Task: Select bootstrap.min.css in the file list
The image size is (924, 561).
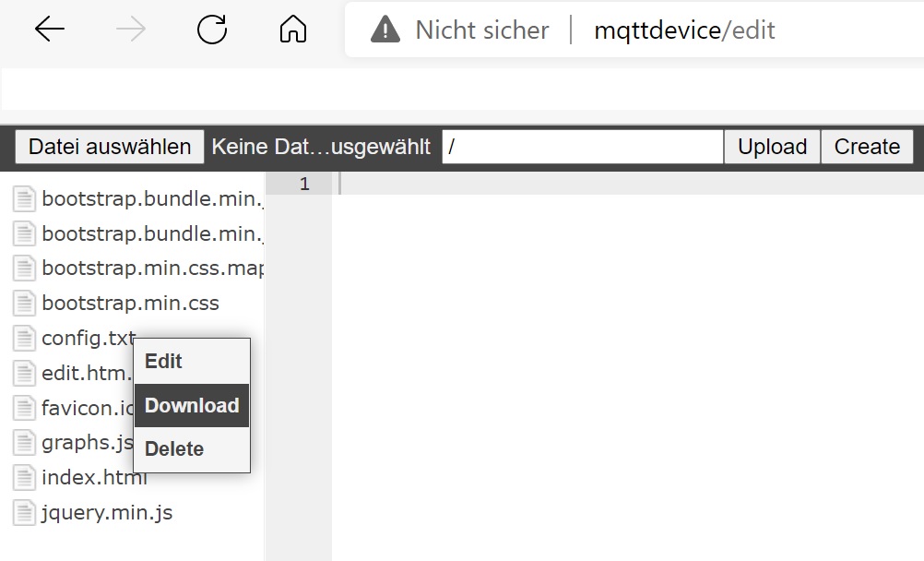Action: (x=130, y=304)
